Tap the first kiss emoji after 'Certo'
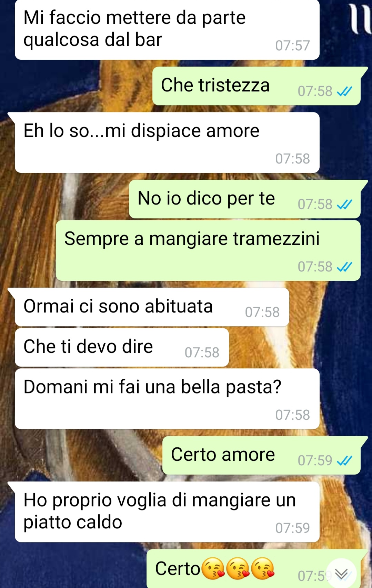 point(213,568)
